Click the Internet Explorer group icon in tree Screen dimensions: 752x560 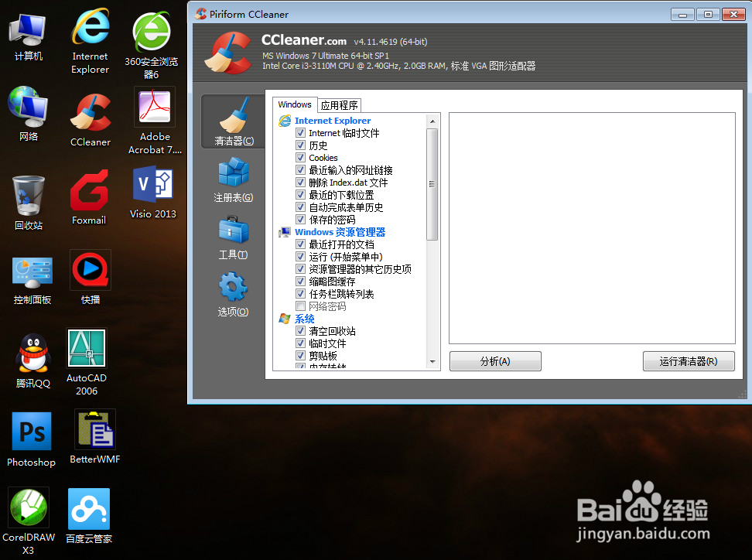point(285,121)
